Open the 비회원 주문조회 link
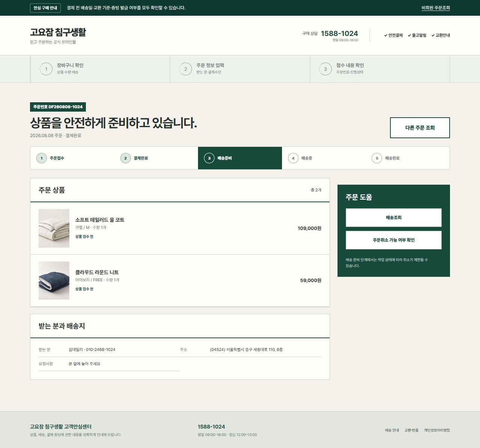This screenshot has width=480, height=448. 436,8
